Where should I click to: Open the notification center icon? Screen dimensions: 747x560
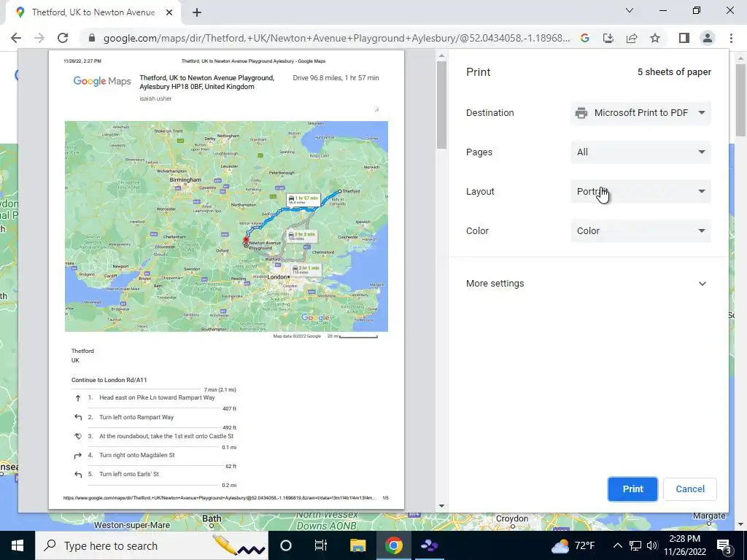(x=724, y=545)
